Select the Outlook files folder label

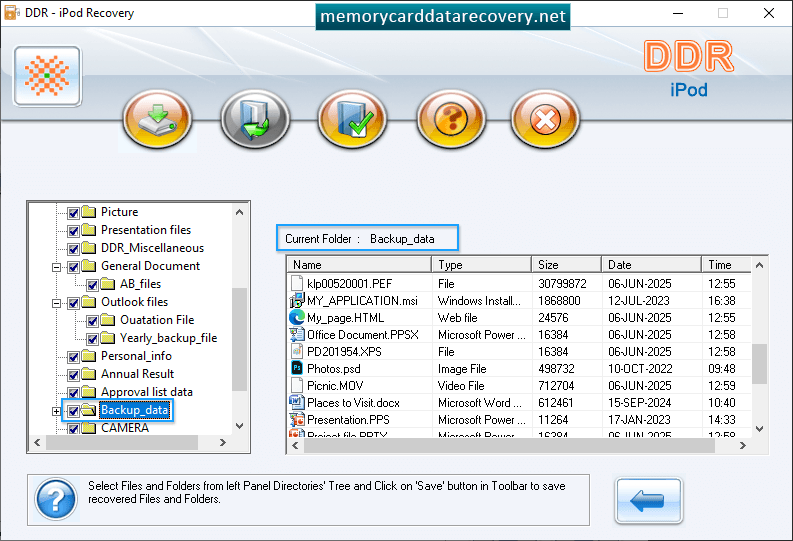(135, 302)
